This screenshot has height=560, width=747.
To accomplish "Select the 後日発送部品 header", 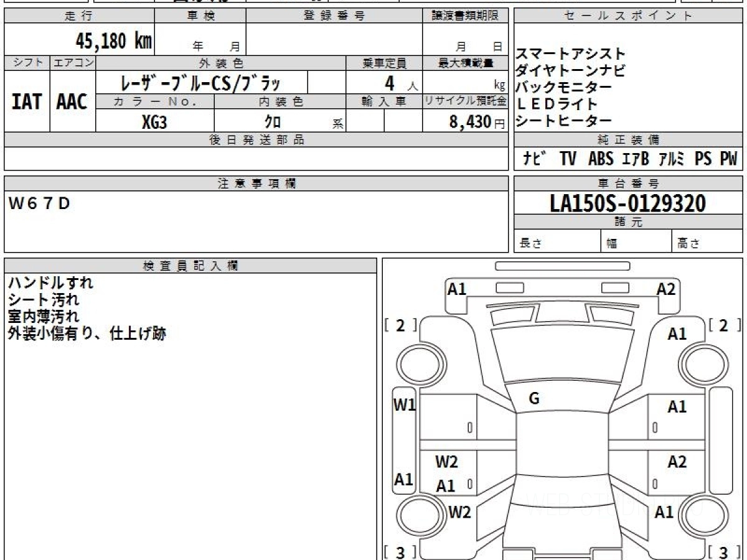I will [x=256, y=139].
